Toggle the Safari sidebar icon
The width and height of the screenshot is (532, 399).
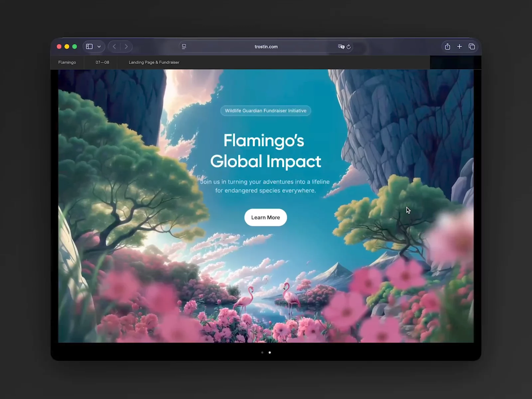tap(89, 47)
